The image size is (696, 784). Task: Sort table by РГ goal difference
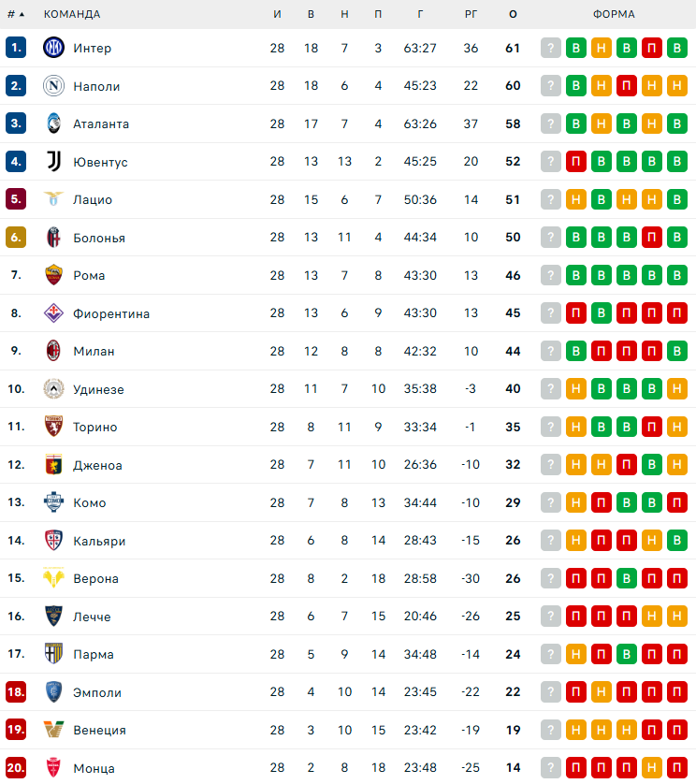tap(471, 14)
